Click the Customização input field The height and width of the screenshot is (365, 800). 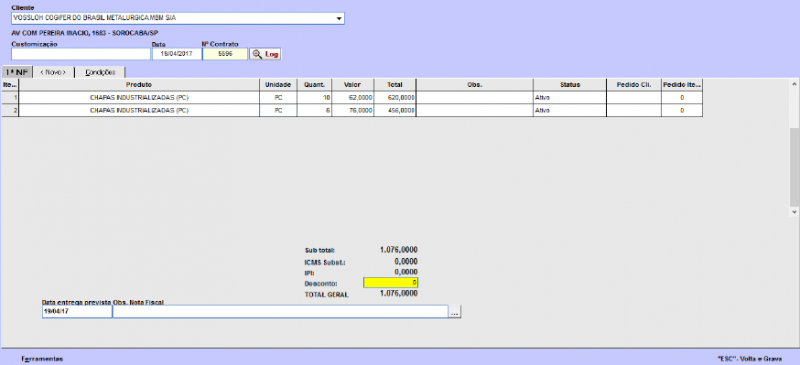[81, 54]
